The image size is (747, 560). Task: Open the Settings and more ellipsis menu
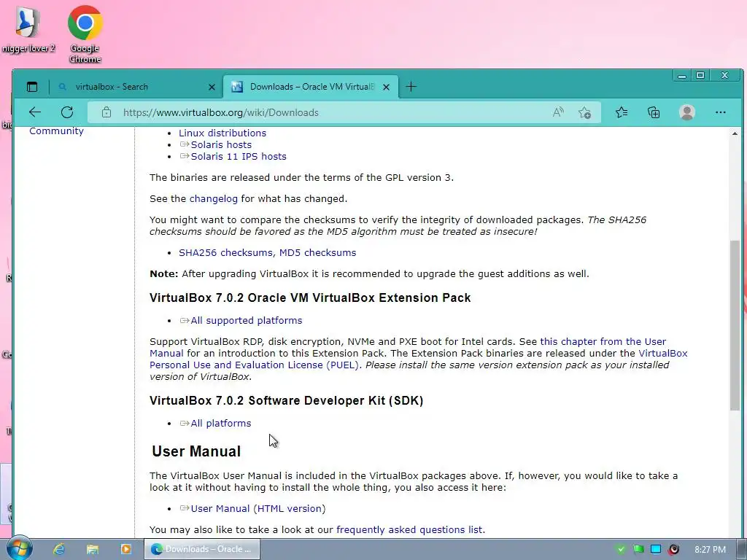pyautogui.click(x=720, y=112)
